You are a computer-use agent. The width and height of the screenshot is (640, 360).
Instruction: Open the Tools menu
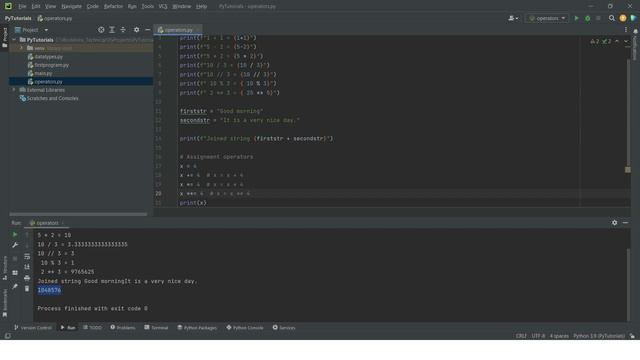[148, 7]
